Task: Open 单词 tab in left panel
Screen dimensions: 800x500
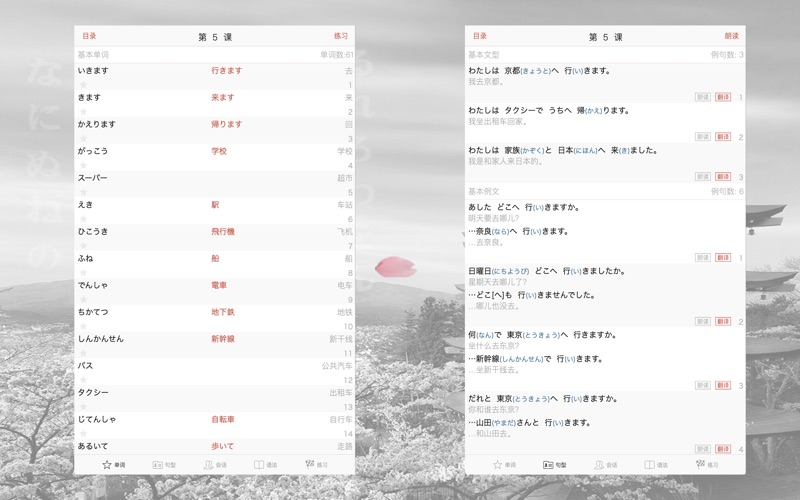Action: (x=114, y=465)
